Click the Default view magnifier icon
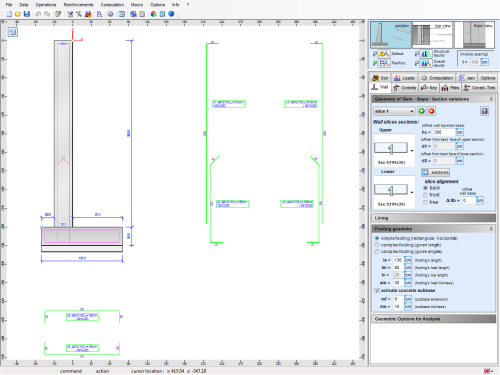The height and width of the screenshot is (375, 500). tap(384, 54)
